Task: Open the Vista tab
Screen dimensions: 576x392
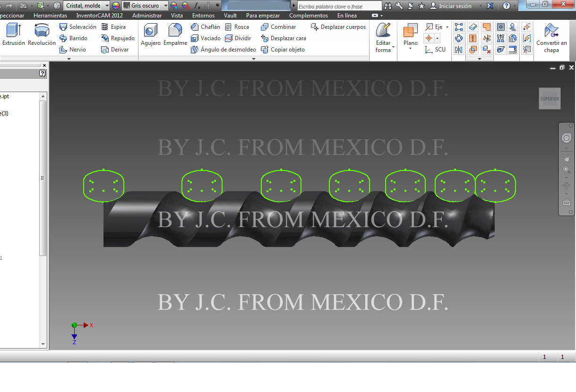Action: coord(177,16)
